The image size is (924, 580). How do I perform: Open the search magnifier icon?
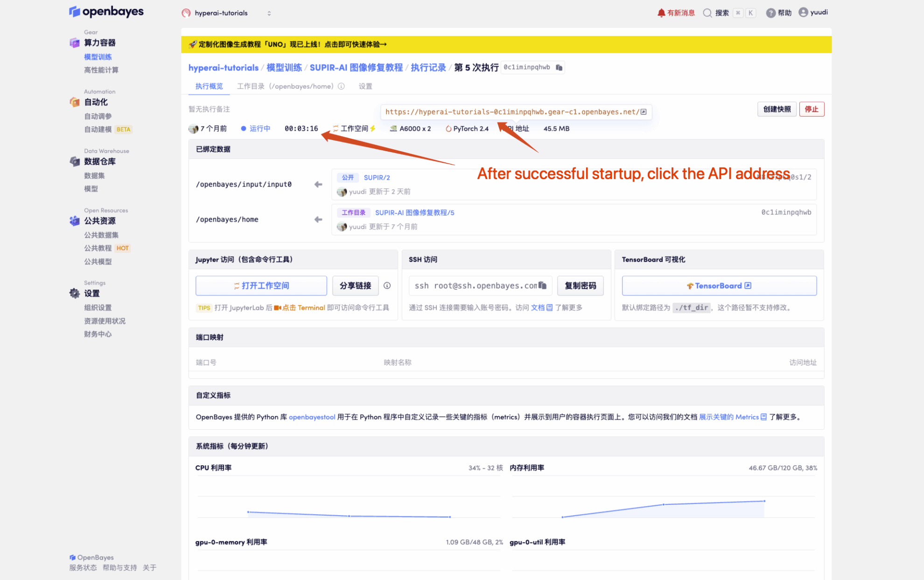pos(707,13)
